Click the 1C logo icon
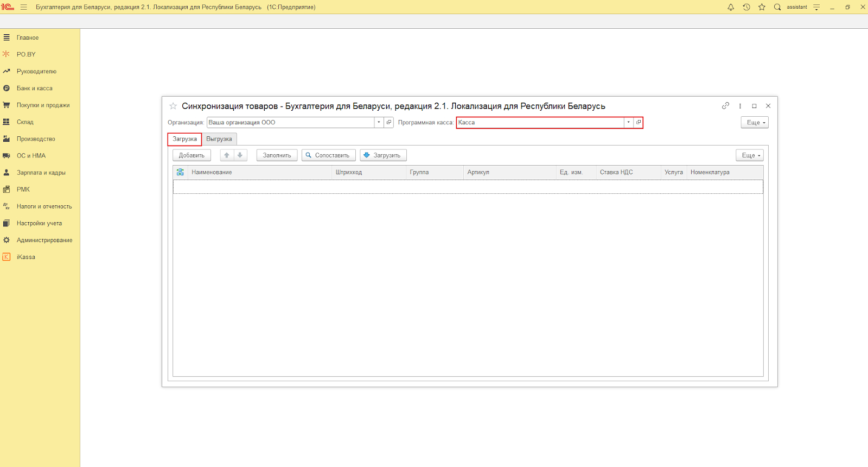 coord(8,7)
